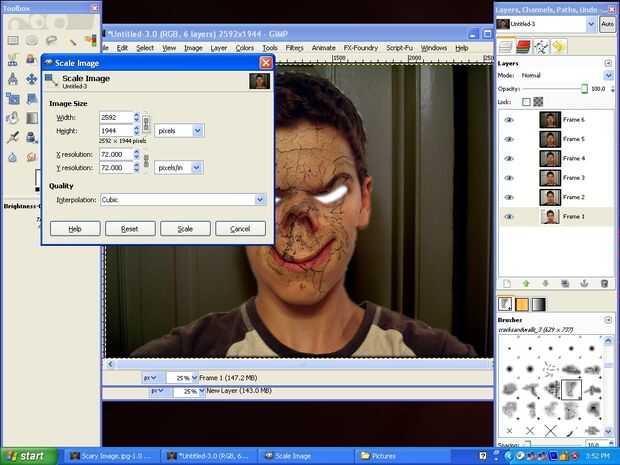The height and width of the screenshot is (465, 620).
Task: Switch to Scary Image.jpg taskbar item
Action: point(112,456)
